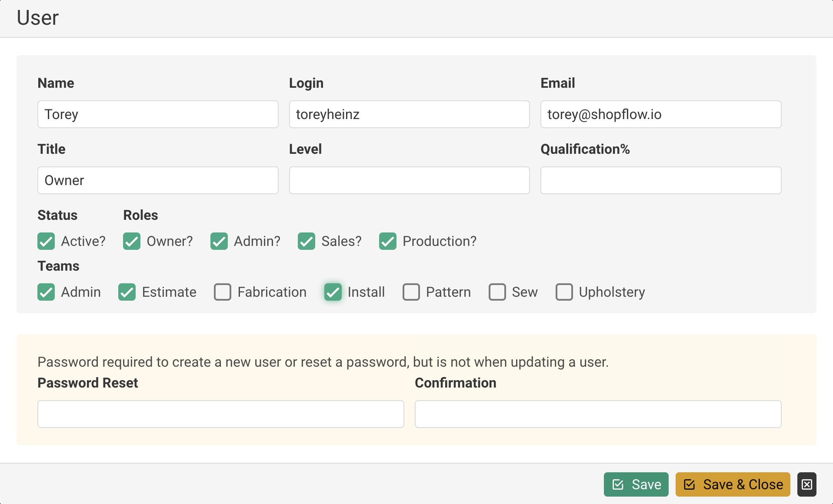833x504 pixels.
Task: Disable the Sales? role checkbox
Action: pos(307,241)
